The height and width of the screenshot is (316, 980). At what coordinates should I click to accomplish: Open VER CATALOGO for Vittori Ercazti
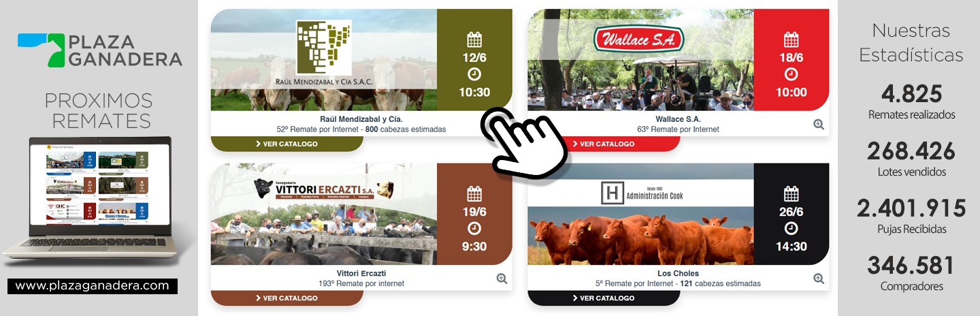coord(287,298)
